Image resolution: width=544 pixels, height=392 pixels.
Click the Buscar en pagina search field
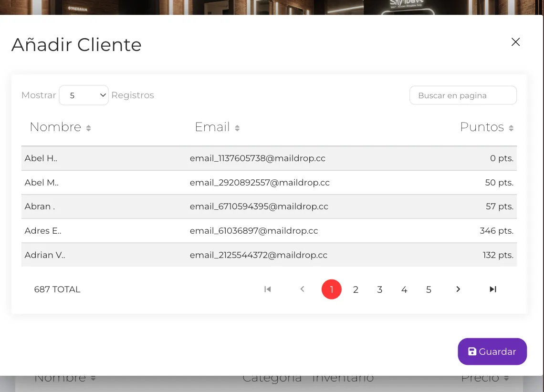463,95
